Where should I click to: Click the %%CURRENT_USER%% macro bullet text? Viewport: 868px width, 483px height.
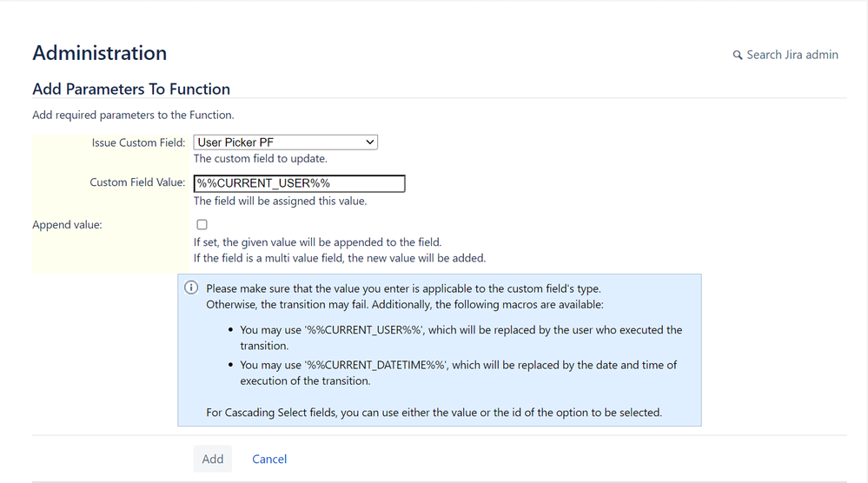pos(461,337)
